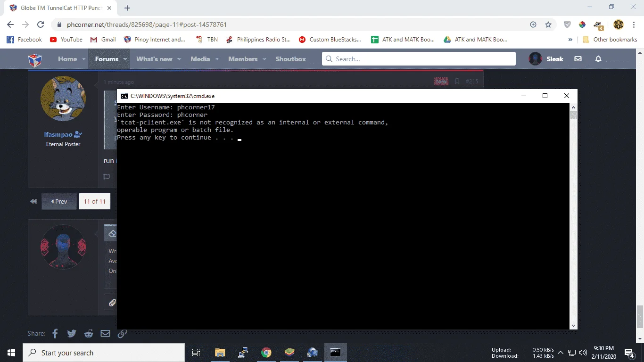Click Start your search box

(104, 353)
